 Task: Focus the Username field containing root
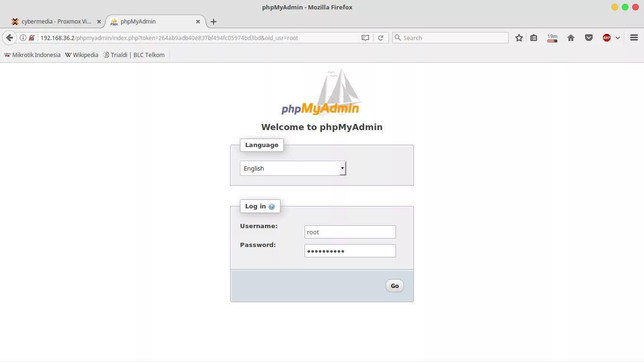pos(350,232)
